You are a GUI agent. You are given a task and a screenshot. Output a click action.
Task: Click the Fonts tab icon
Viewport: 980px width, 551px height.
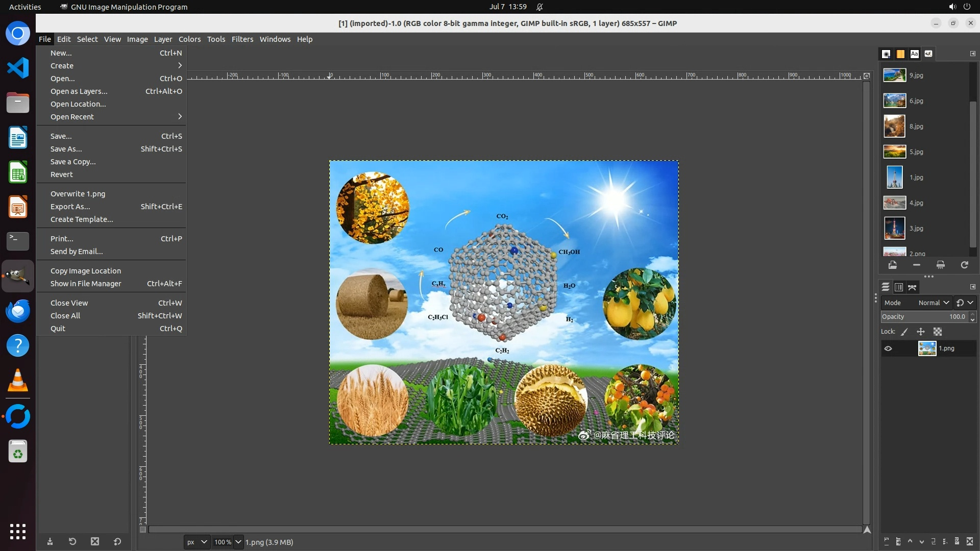click(x=914, y=54)
